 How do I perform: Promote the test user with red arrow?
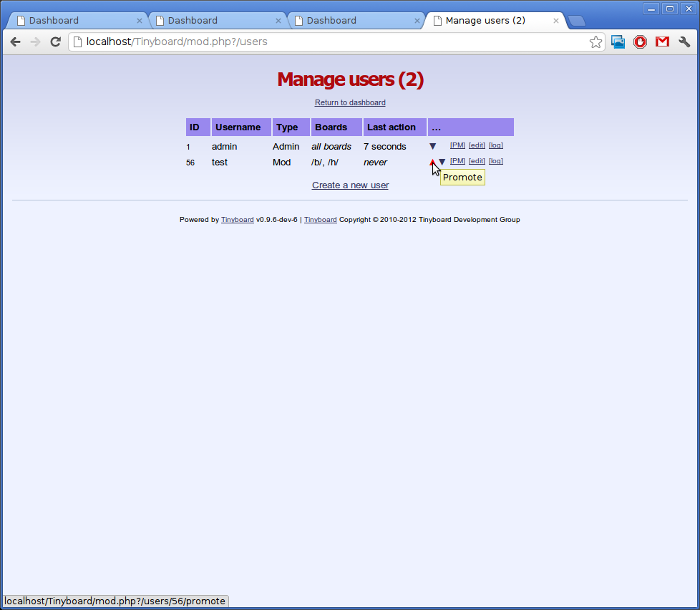pos(432,162)
